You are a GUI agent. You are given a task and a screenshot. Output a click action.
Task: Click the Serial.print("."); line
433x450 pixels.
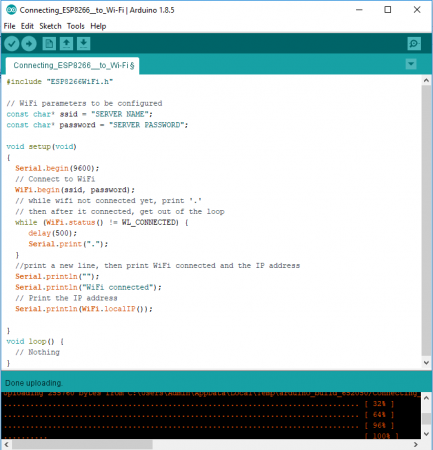68,244
